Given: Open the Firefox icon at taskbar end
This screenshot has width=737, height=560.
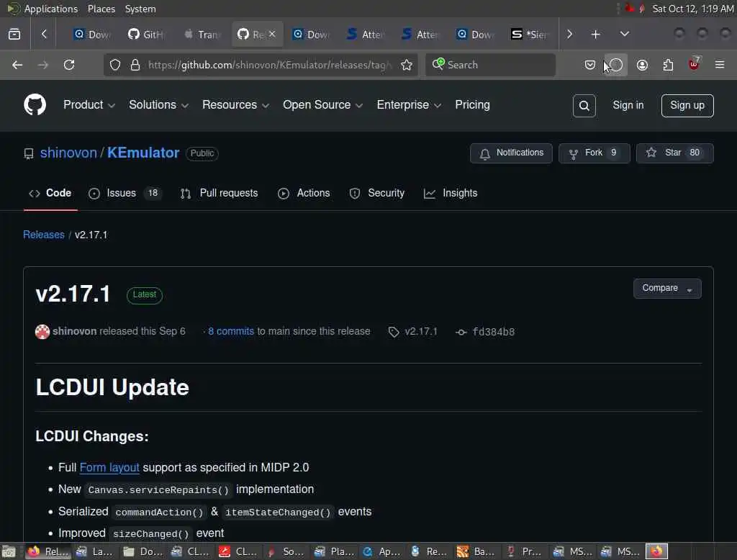Looking at the screenshot, I should (x=656, y=551).
